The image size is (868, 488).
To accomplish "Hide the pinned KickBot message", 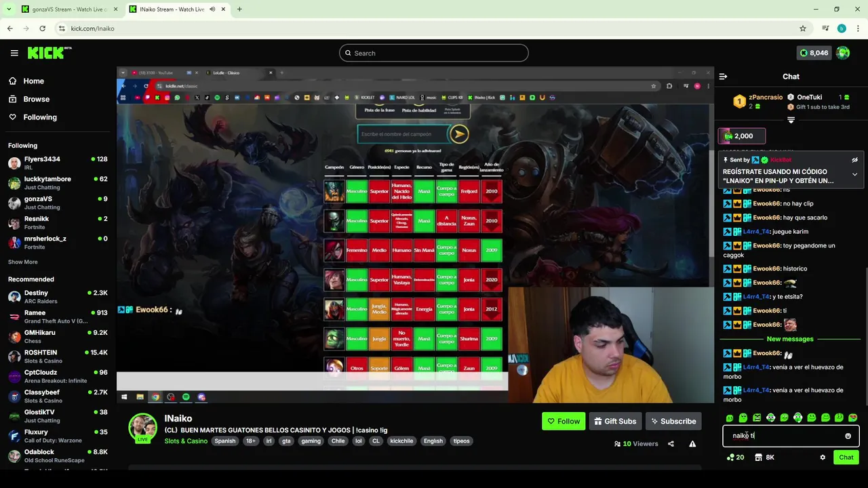I will (x=854, y=160).
